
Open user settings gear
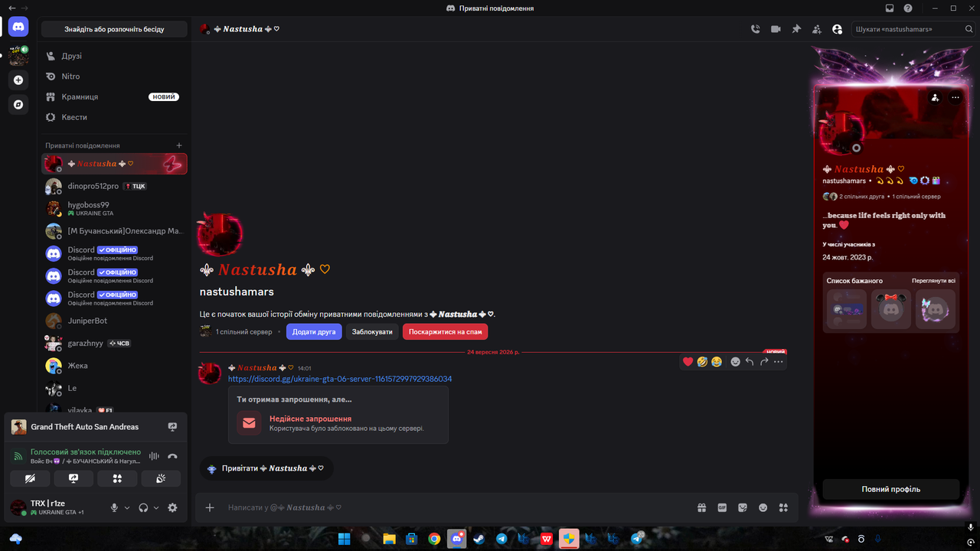pos(172,507)
